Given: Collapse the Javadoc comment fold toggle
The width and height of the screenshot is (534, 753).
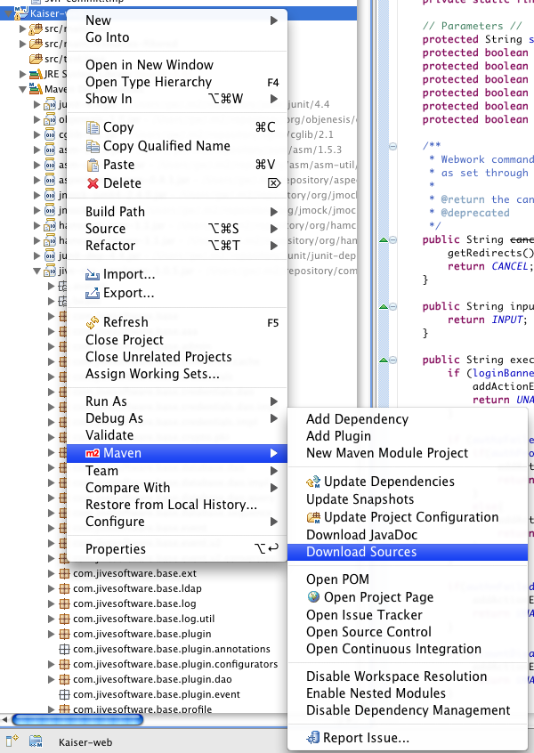Looking at the screenshot, I should 393,146.
